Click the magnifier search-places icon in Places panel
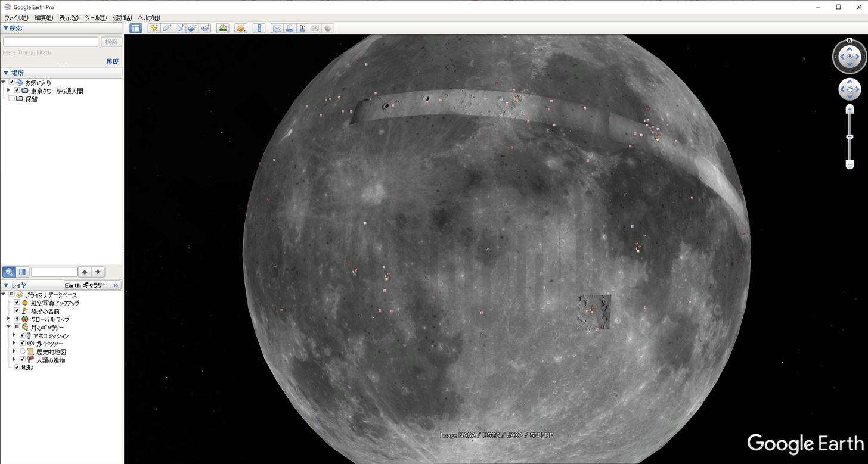Viewport: 868px width, 464px height. pyautogui.click(x=9, y=272)
